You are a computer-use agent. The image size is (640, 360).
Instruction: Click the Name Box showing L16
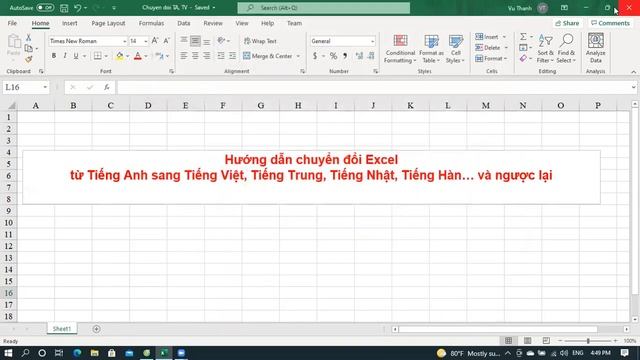(22, 87)
